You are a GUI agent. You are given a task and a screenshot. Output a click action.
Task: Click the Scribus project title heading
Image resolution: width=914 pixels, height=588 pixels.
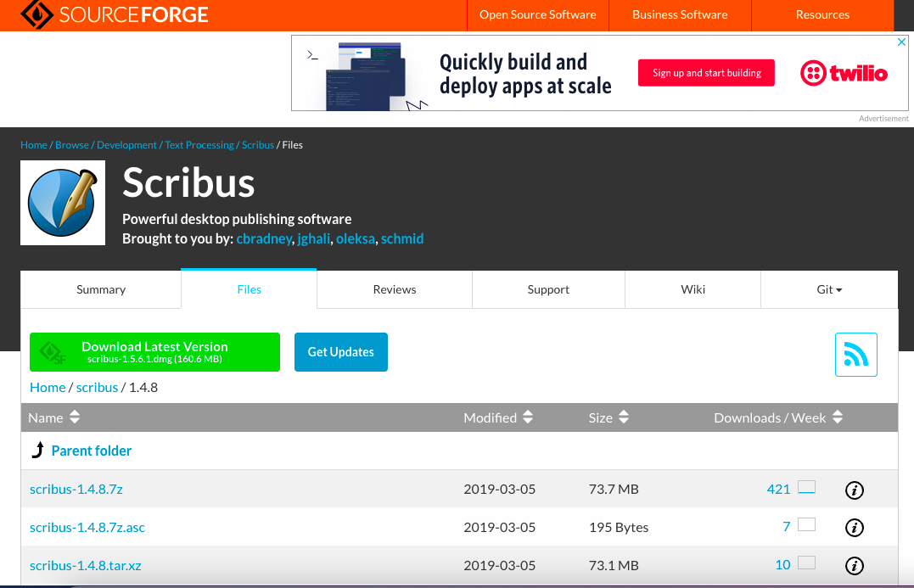tap(188, 182)
